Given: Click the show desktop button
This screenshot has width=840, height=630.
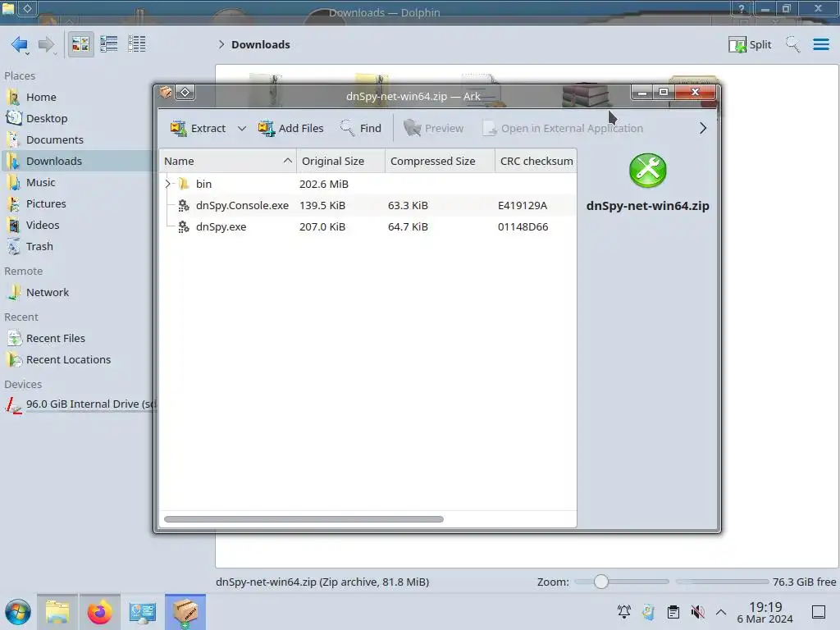Looking at the screenshot, I should pos(819,612).
